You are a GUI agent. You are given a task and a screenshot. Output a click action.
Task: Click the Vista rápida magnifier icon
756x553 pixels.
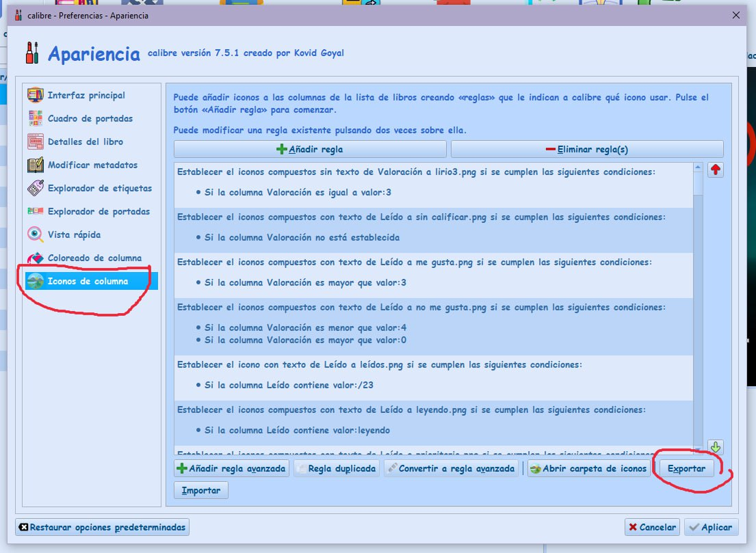pyautogui.click(x=35, y=234)
